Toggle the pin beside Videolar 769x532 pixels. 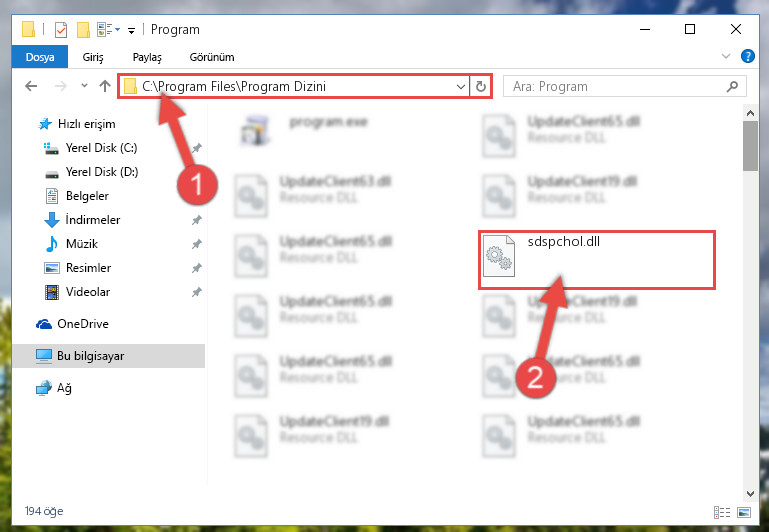[196, 292]
